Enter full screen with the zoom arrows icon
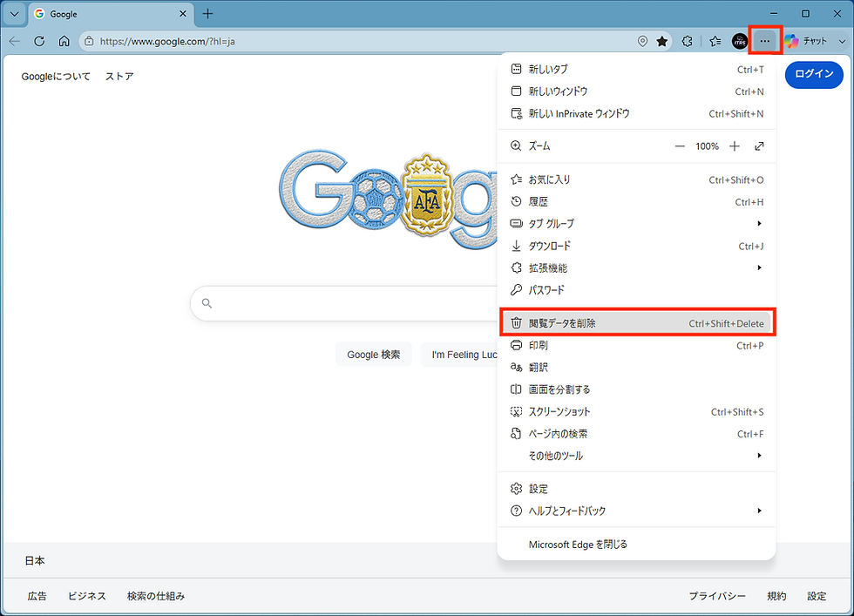854x616 pixels. (x=759, y=146)
